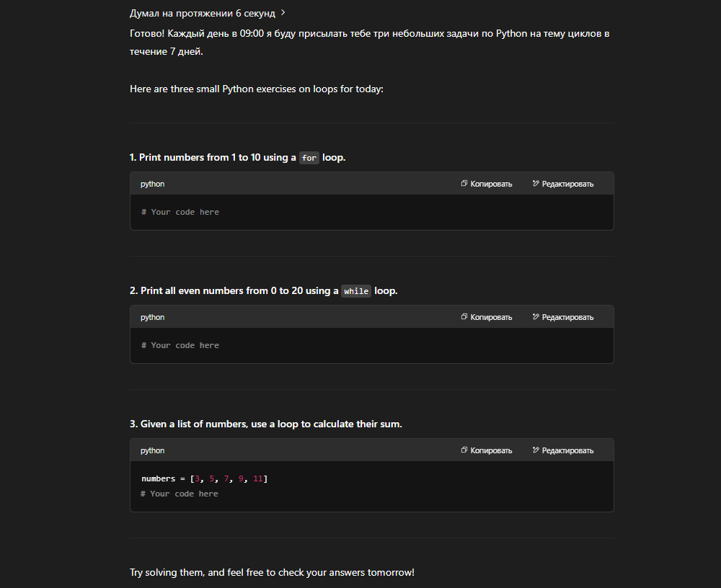Image resolution: width=721 pixels, height=588 pixels.
Task: Expand the 'Думал на протяжении 6 секунд' chevron
Action: [x=283, y=13]
